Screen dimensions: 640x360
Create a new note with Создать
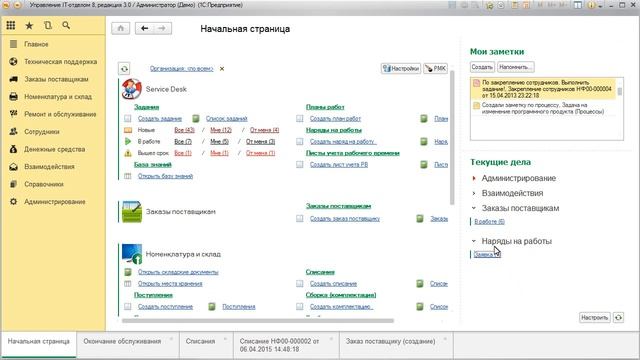click(x=482, y=67)
